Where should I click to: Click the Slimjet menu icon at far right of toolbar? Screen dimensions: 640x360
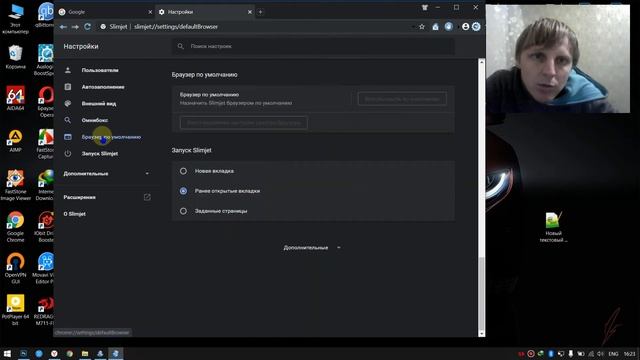[x=476, y=27]
